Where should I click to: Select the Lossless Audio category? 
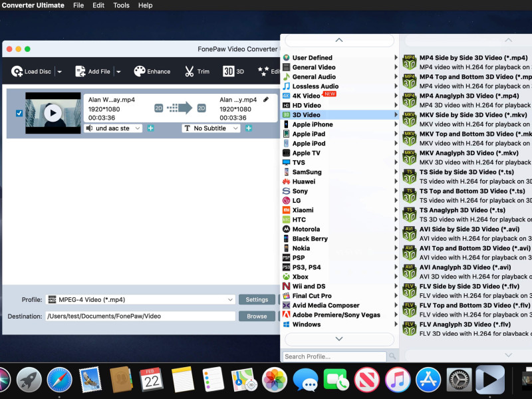coord(340,86)
